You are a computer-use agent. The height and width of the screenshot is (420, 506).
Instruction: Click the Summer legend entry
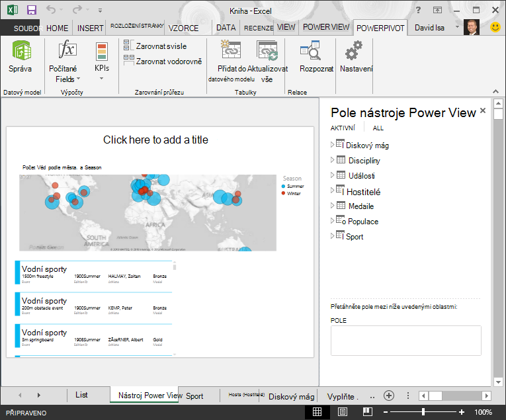pos(293,186)
